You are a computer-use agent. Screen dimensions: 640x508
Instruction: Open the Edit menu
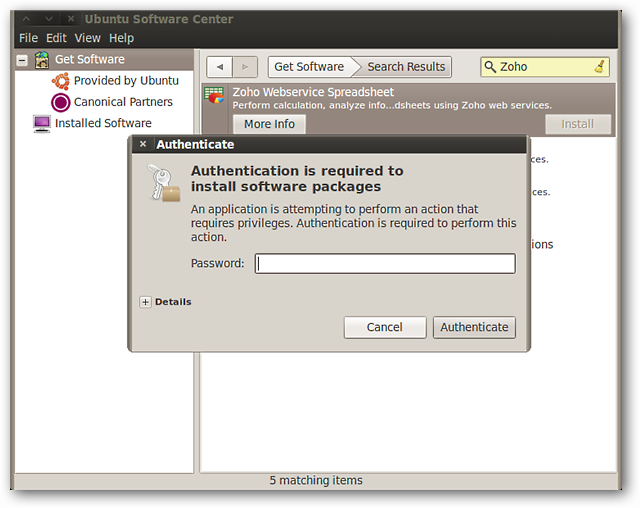point(56,38)
